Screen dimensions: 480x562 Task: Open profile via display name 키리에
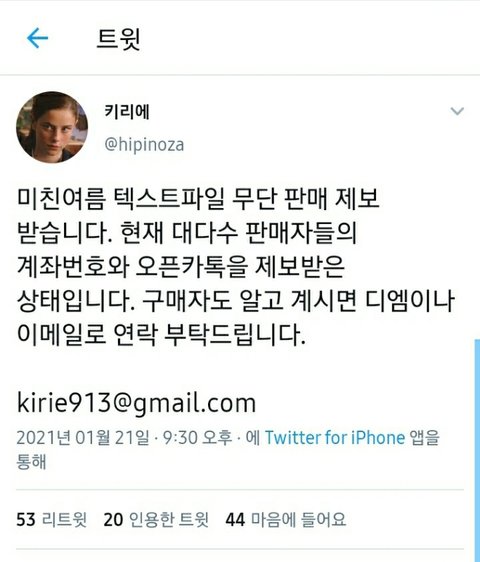pyautogui.click(x=127, y=111)
